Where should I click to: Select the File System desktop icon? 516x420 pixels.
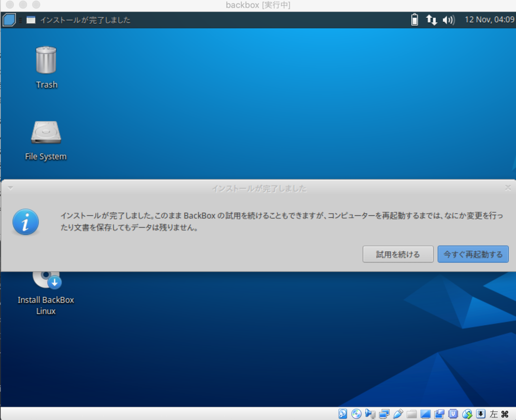tap(46, 141)
